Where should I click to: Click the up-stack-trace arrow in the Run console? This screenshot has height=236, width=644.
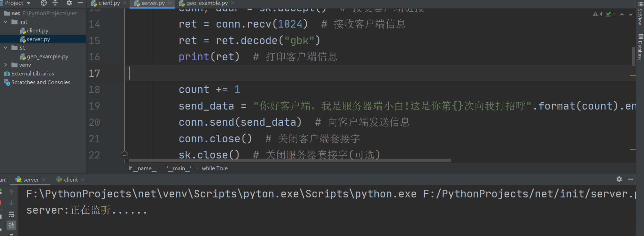pos(11,192)
